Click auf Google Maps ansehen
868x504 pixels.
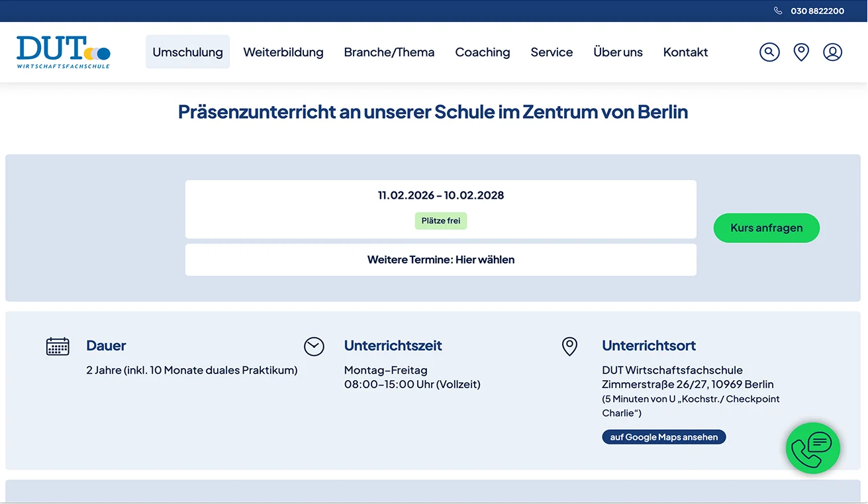coord(663,437)
